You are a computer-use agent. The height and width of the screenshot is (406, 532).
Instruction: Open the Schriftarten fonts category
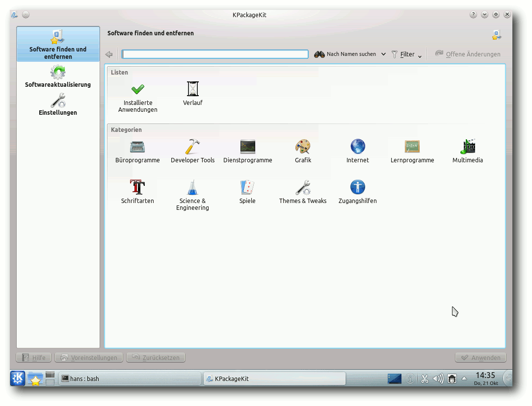(137, 188)
